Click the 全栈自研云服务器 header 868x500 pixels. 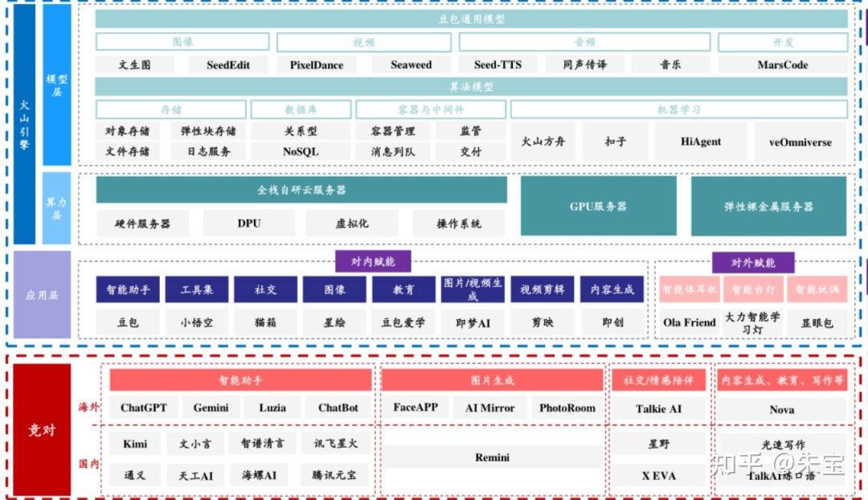(301, 190)
